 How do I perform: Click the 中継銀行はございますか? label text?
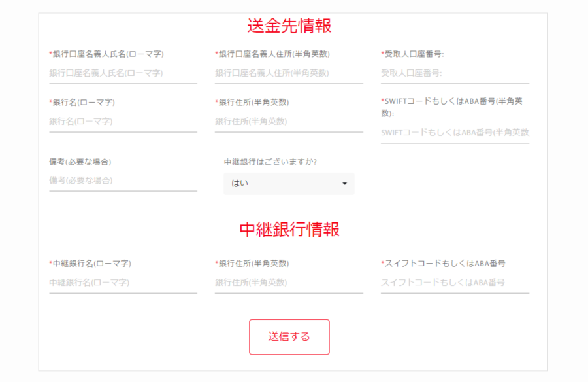coord(270,162)
